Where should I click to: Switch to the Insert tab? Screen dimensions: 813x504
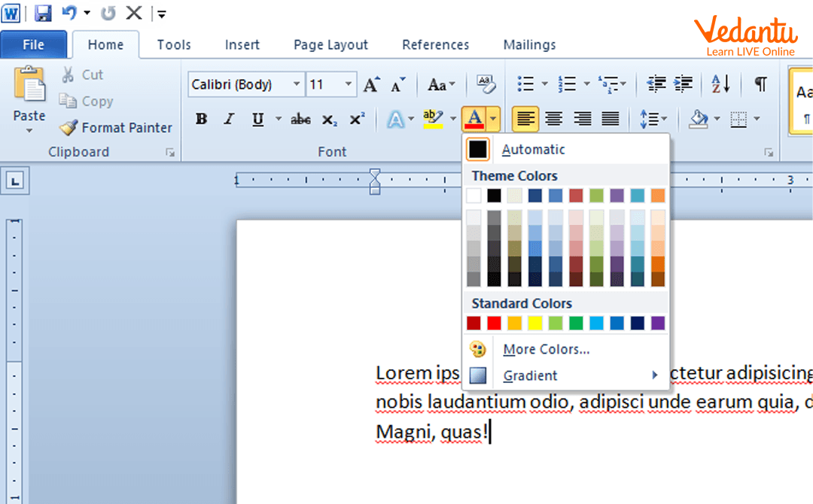click(x=242, y=45)
